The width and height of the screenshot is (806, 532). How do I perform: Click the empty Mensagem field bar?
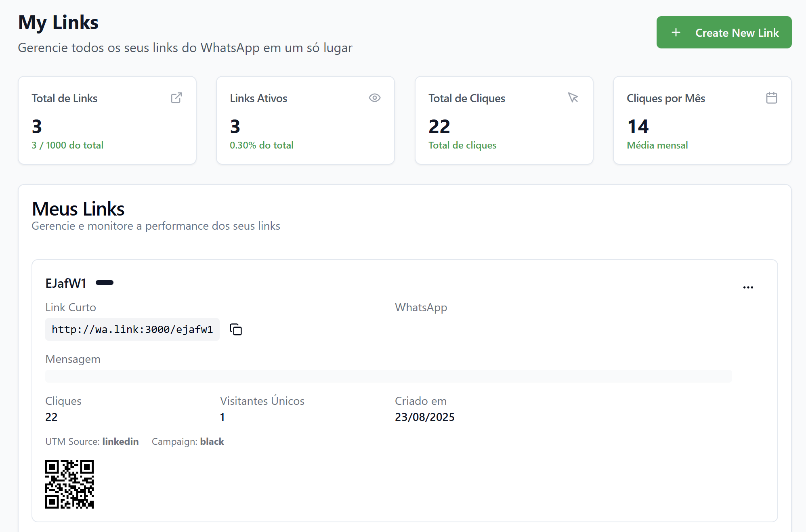pyautogui.click(x=388, y=376)
